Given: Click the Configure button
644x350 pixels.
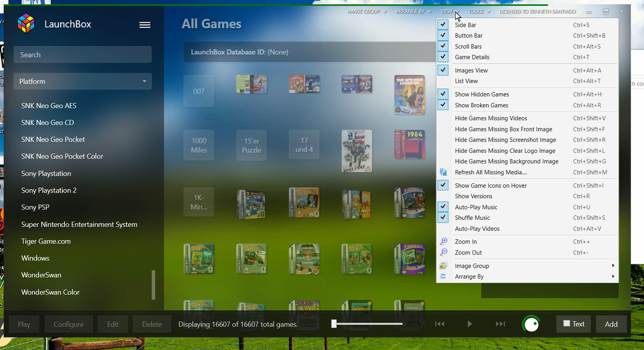Looking at the screenshot, I should click(x=68, y=324).
